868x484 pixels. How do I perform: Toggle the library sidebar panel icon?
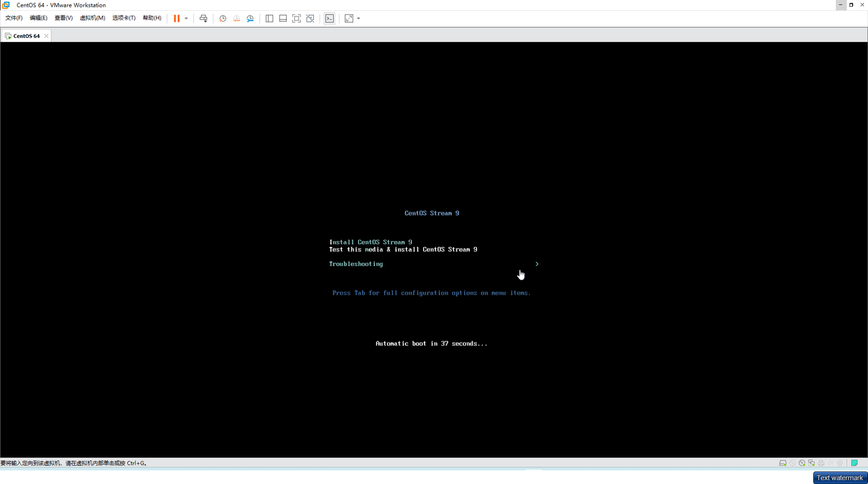pos(269,18)
